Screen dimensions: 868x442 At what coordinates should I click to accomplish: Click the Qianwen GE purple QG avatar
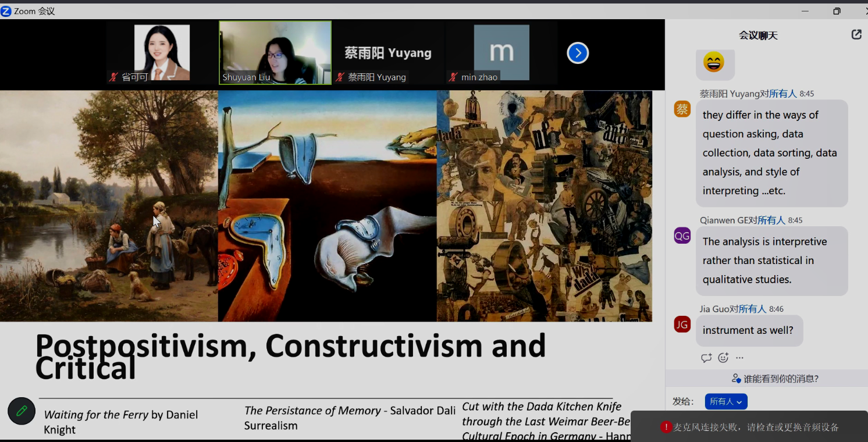[x=682, y=236]
